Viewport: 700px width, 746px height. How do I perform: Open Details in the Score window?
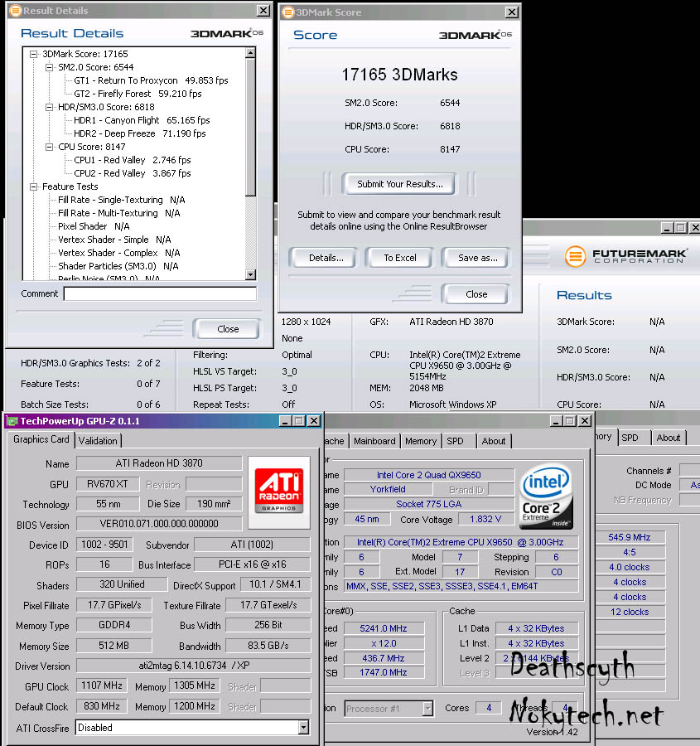click(x=326, y=258)
